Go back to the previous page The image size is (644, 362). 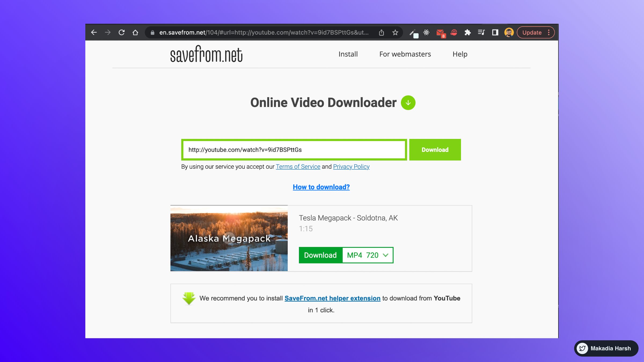click(94, 32)
